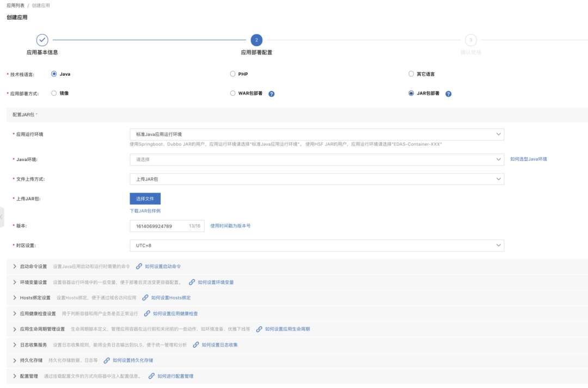The height and width of the screenshot is (388, 588).
Task: Click completed step checkmark for 应用基本信息
Action: tap(42, 40)
